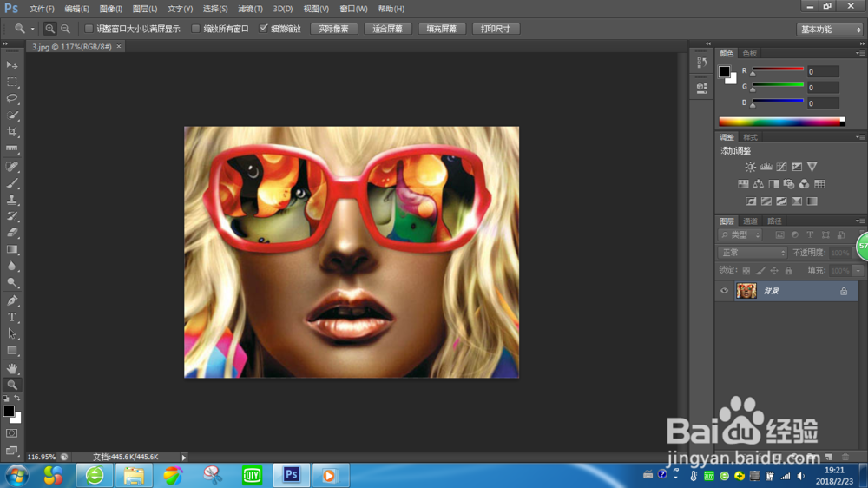
Task: Add a Hue/Saturation adjustment
Action: 743,184
